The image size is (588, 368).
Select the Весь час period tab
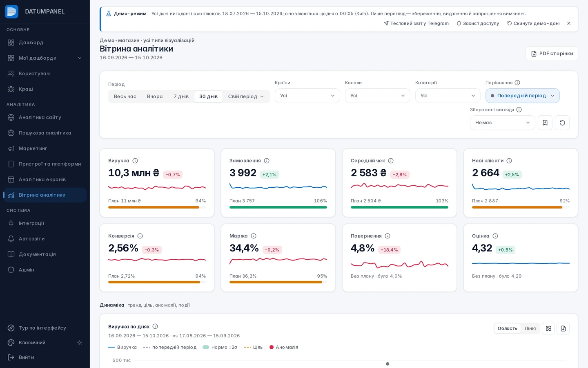(x=125, y=96)
